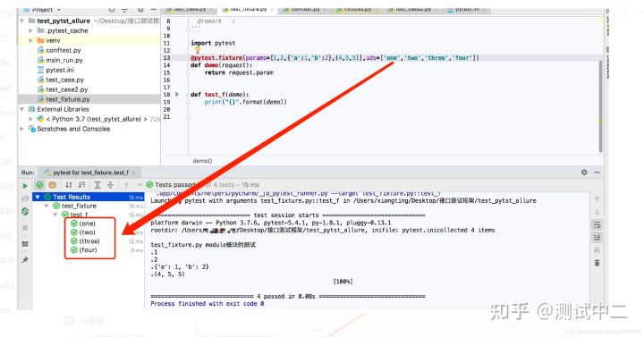Click console Up the stack trace arrow
Image resolution: width=644 pixels, height=337 pixels.
pyautogui.click(x=597, y=199)
